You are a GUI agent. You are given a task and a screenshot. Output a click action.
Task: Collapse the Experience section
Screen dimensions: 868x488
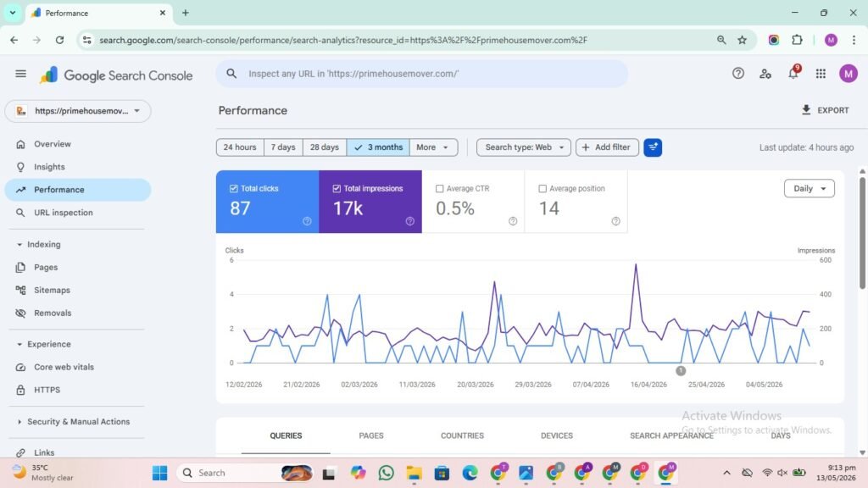19,344
